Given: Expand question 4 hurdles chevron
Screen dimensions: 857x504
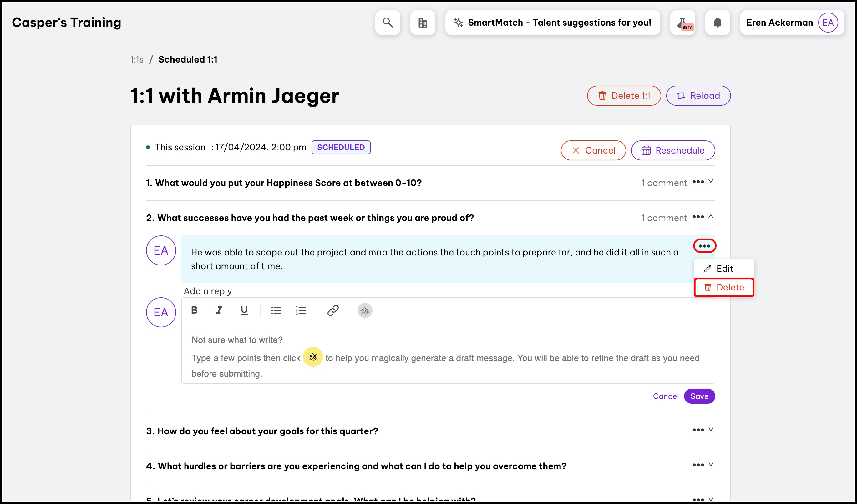Looking at the screenshot, I should click(x=710, y=465).
